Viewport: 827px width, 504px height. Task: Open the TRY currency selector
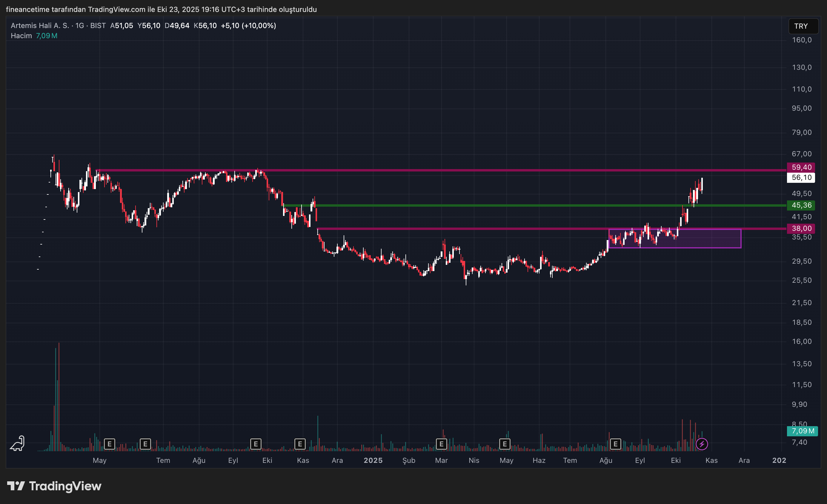click(x=803, y=26)
